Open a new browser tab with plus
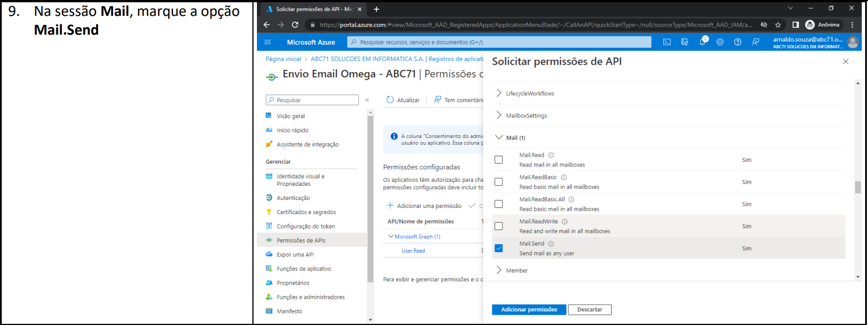 coord(376,9)
